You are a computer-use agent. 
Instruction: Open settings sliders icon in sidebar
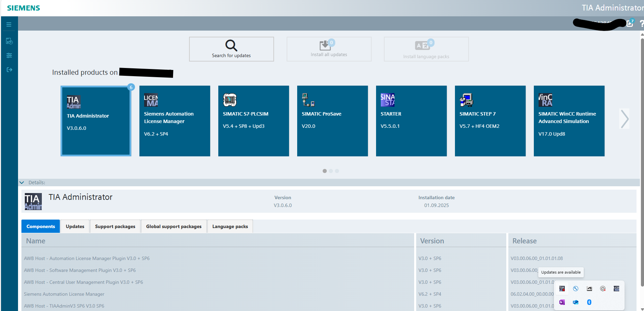click(9, 55)
